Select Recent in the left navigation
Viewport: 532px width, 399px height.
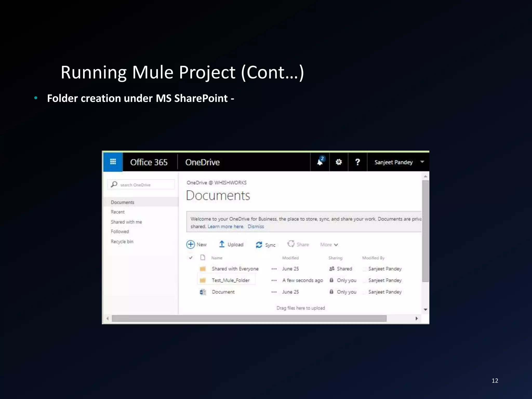click(x=118, y=212)
